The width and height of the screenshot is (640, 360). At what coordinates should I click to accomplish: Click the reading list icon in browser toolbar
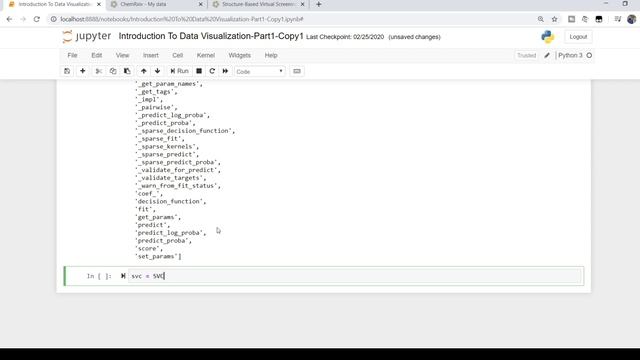click(618, 19)
